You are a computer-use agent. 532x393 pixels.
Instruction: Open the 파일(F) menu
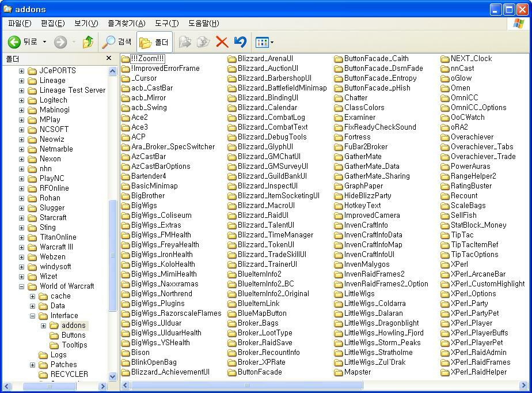click(x=20, y=23)
